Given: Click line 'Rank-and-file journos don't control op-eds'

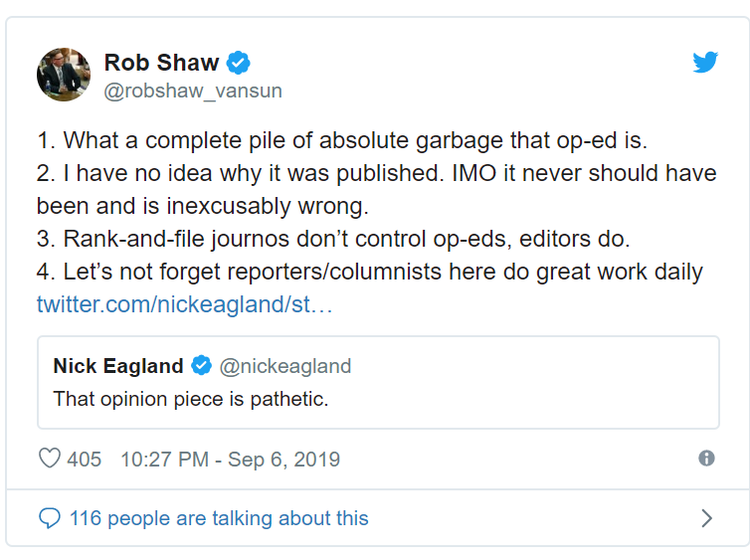Looking at the screenshot, I should click(333, 239).
